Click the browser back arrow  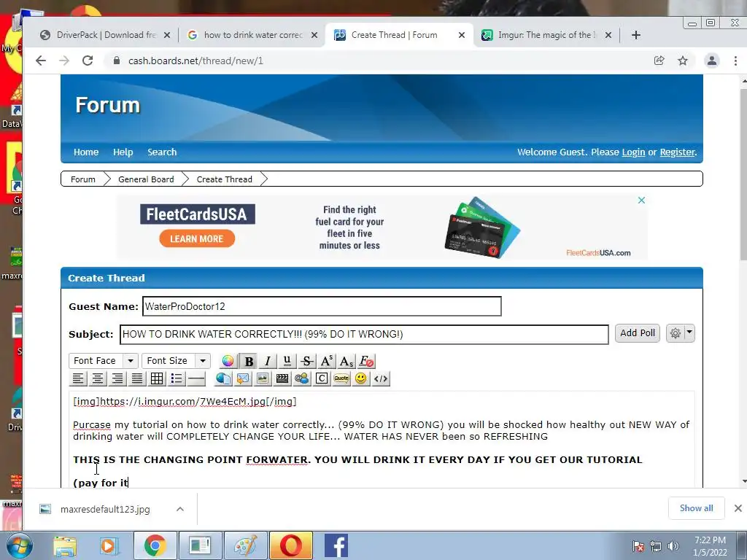[x=41, y=61]
